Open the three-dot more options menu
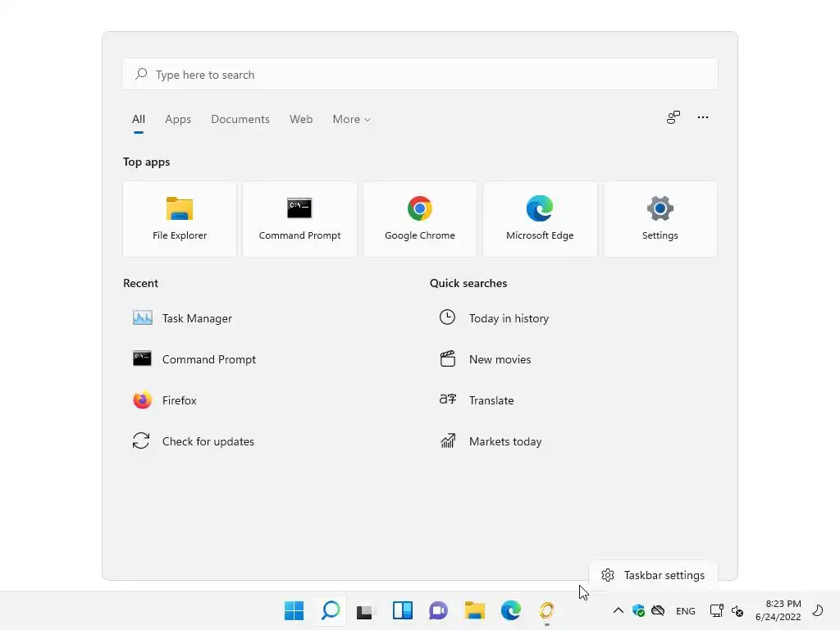This screenshot has height=630, width=840. pyautogui.click(x=703, y=117)
